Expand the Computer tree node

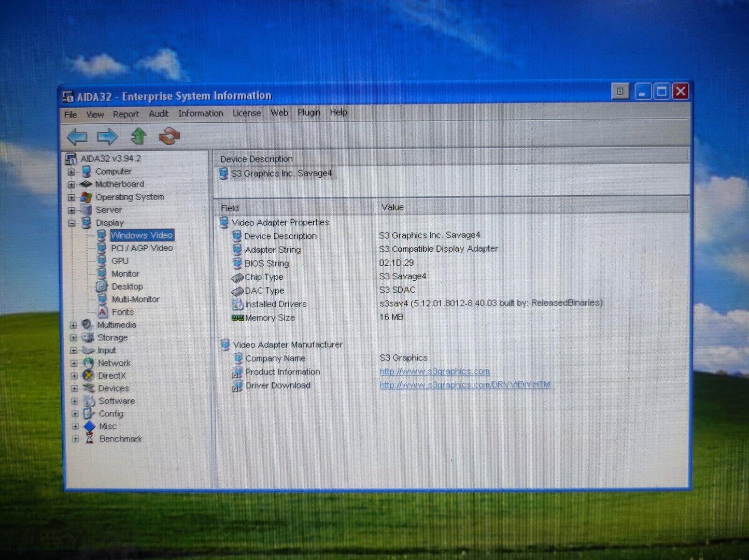click(72, 171)
